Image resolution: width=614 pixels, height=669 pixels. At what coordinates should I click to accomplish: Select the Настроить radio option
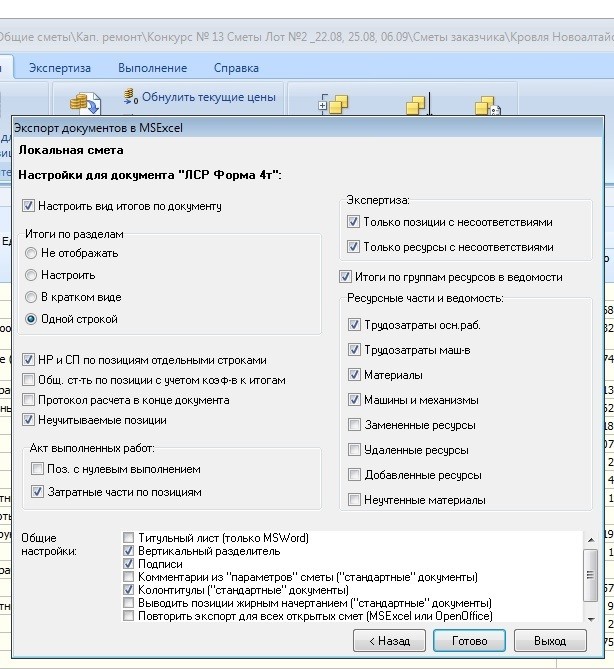(31, 275)
